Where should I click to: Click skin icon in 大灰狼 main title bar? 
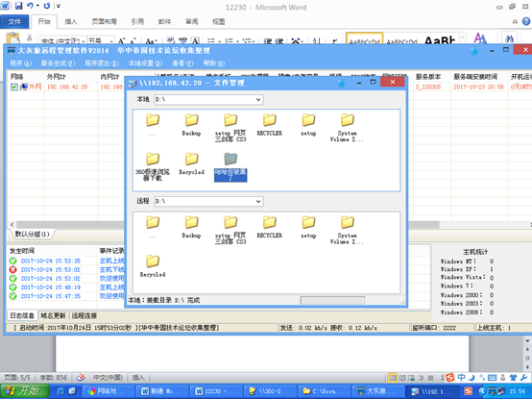click(474, 51)
